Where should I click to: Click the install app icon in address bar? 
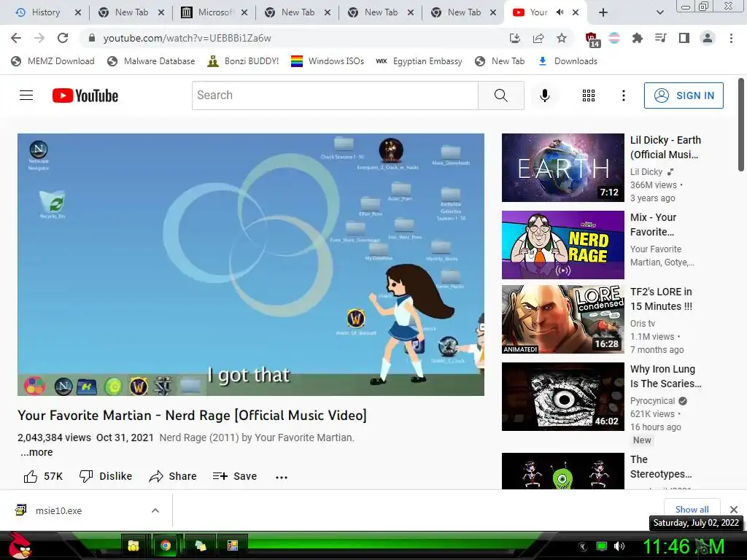click(514, 38)
